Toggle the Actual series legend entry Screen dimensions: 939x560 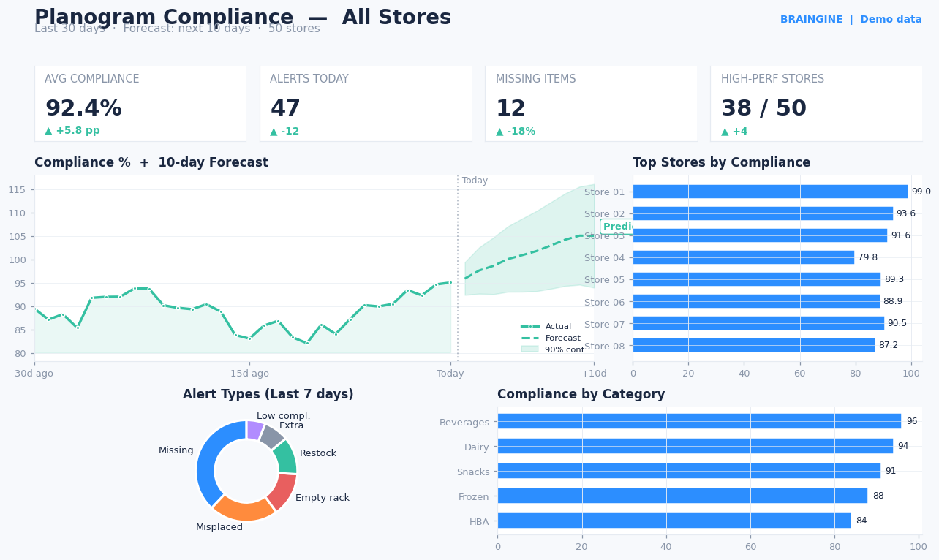pyautogui.click(x=546, y=327)
